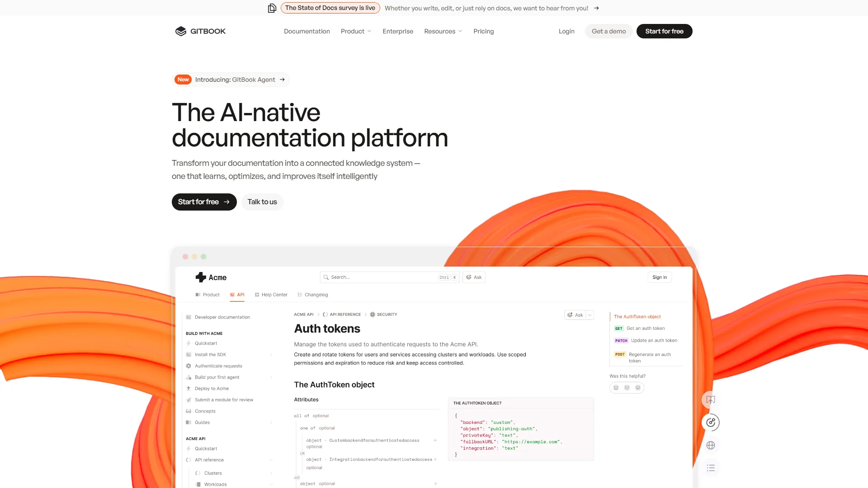
Task: Click the upload icon beside Deploy to Acme
Action: (x=189, y=389)
